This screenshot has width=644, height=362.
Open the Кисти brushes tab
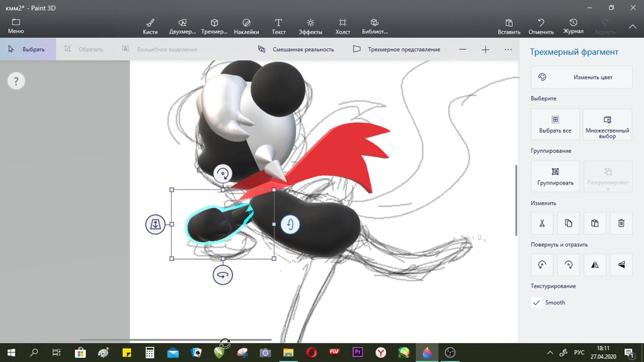pyautogui.click(x=150, y=27)
